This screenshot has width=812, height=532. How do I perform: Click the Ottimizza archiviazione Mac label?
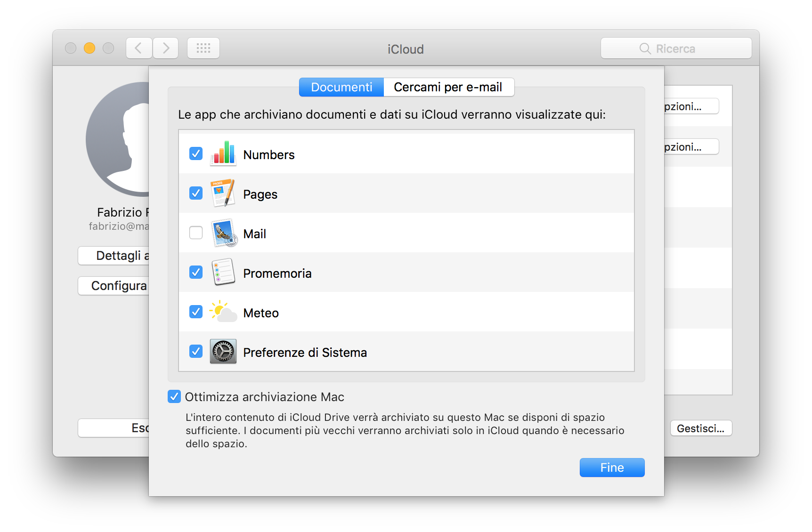(265, 397)
